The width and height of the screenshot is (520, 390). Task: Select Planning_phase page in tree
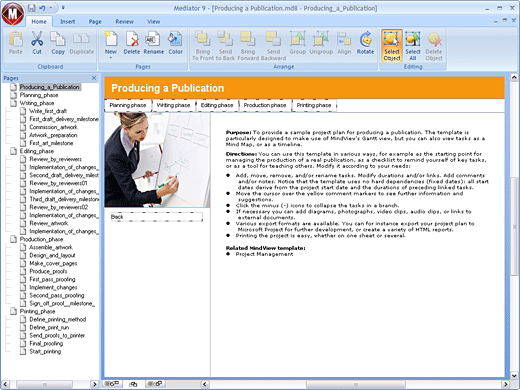click(x=39, y=95)
